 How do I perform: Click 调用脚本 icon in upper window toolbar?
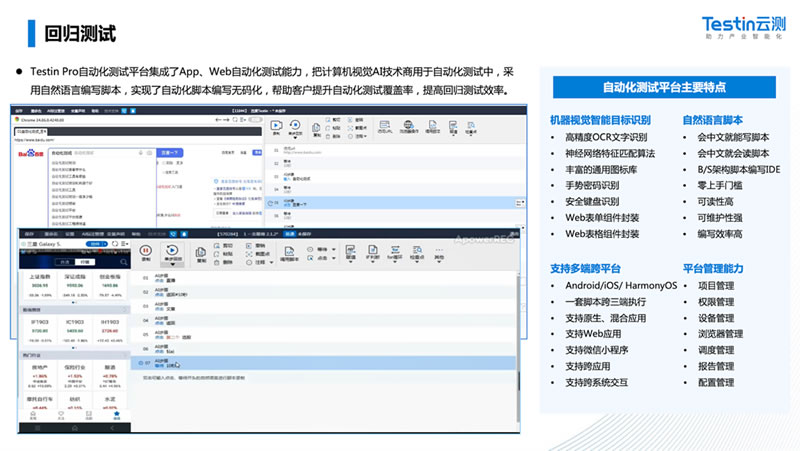click(432, 124)
